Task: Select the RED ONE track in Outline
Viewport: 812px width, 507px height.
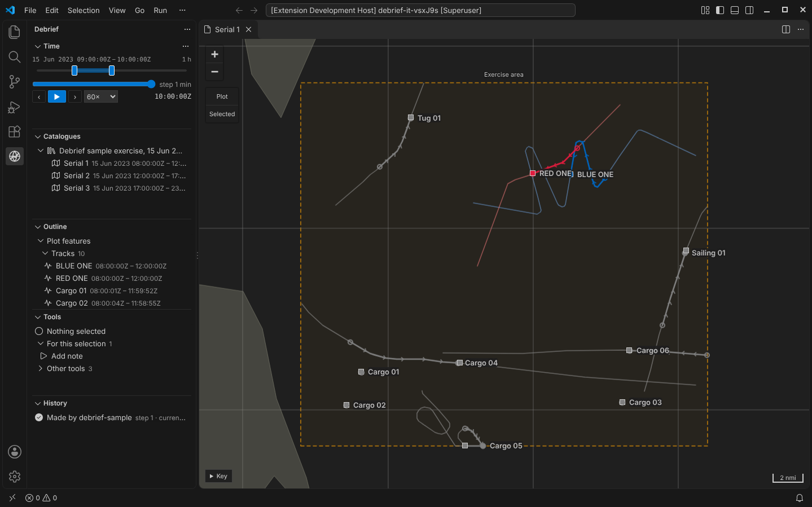Action: [112, 278]
